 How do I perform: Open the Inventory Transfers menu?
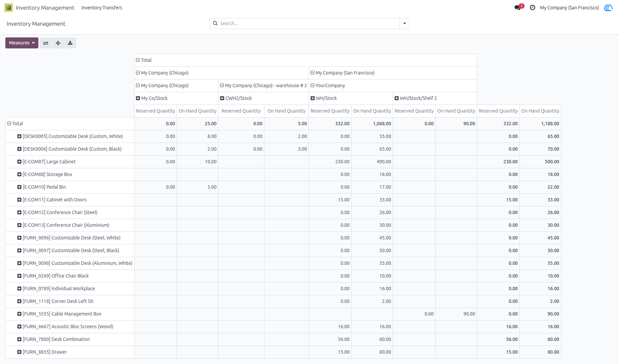pyautogui.click(x=102, y=8)
